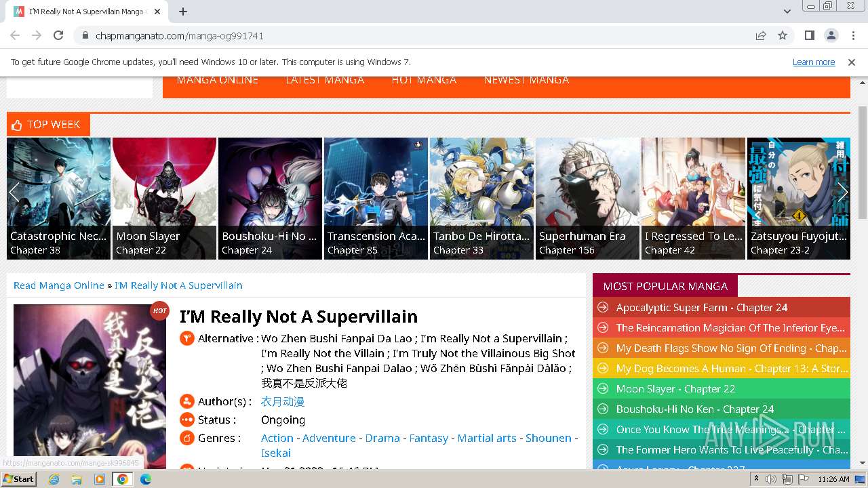Open the tab search chevron
The image size is (868, 488).
point(787,12)
